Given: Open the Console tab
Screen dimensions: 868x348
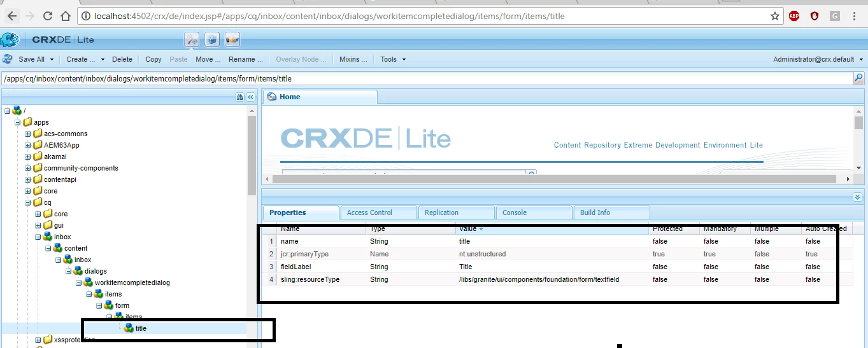Looking at the screenshot, I should pyautogui.click(x=534, y=212).
